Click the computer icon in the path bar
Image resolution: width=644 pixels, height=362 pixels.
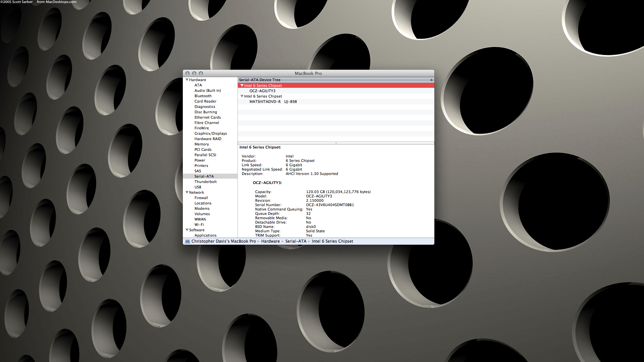[x=187, y=241]
